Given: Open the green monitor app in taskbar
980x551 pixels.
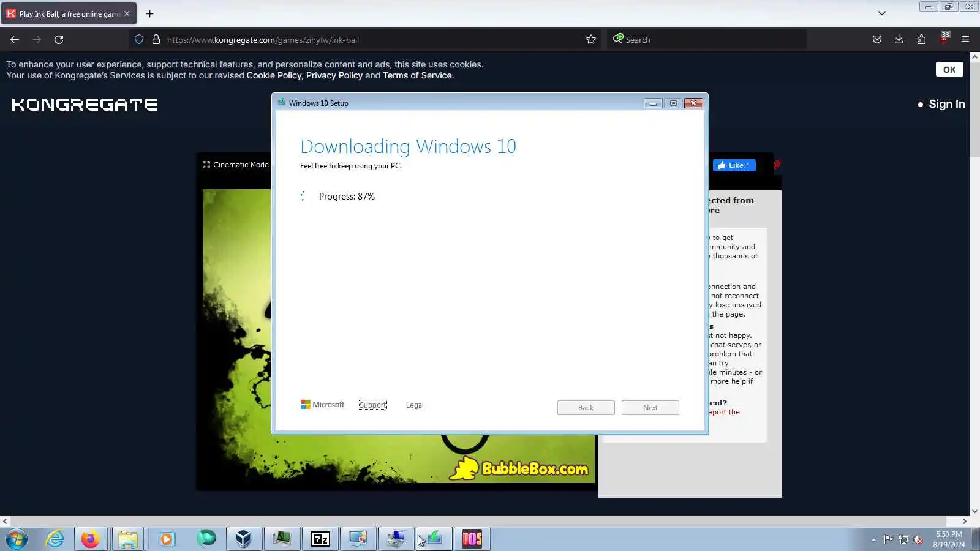Looking at the screenshot, I should tap(282, 539).
